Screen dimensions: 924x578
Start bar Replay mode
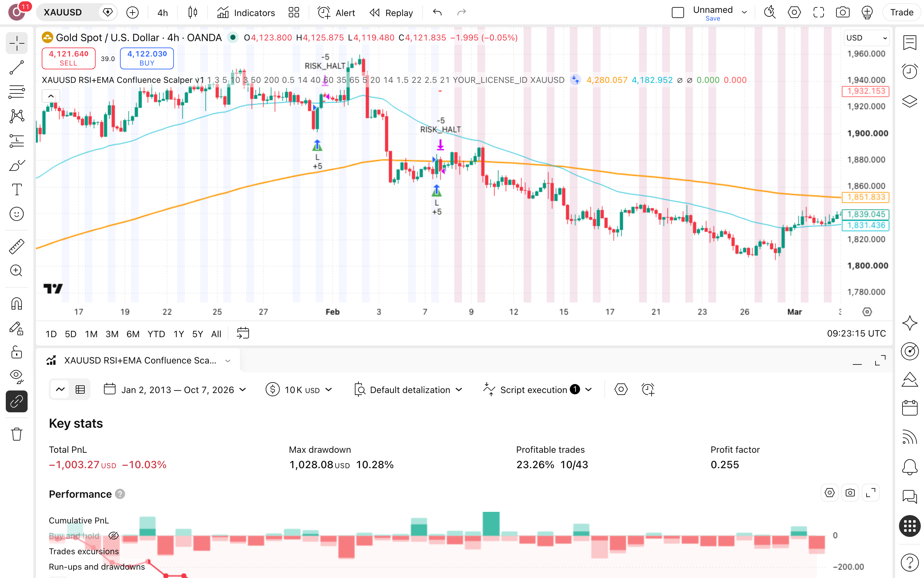(391, 13)
